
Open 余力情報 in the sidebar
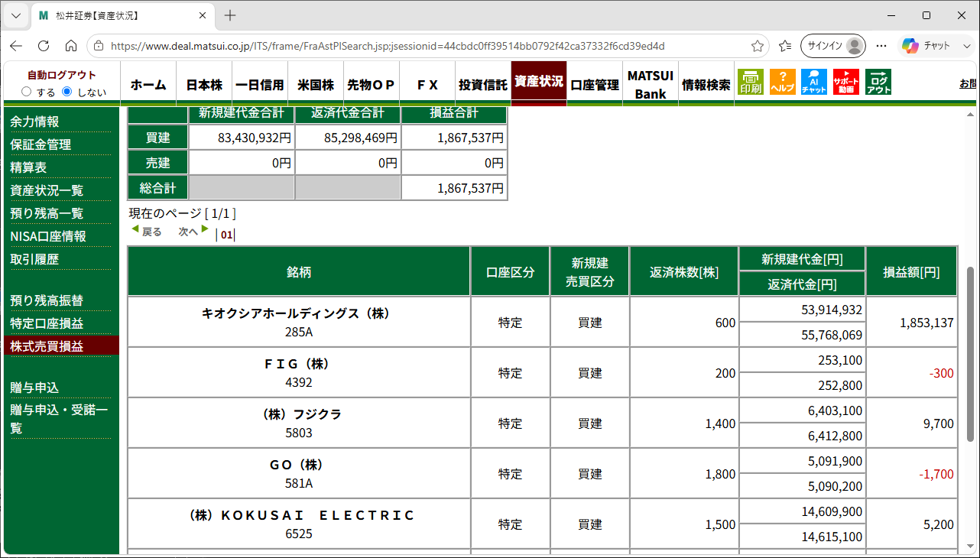pyautogui.click(x=34, y=122)
